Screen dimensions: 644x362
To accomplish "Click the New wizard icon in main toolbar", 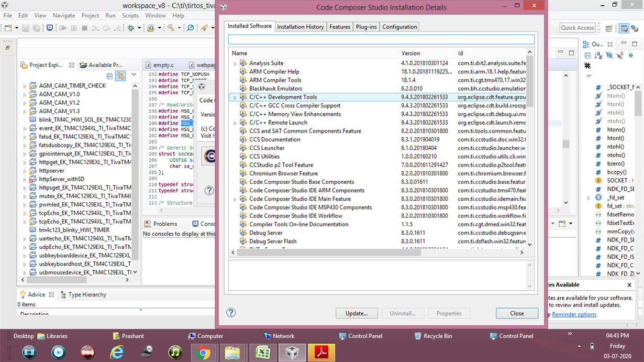I will click(9, 28).
